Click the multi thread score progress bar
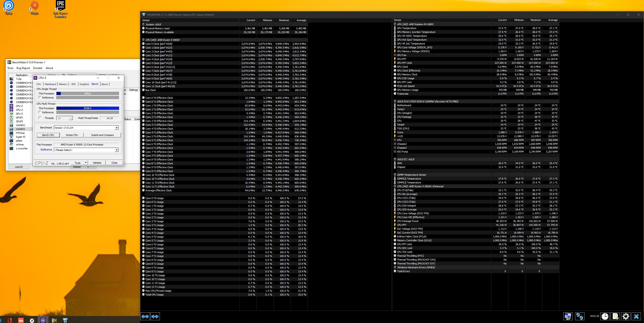The image size is (644, 323). (88, 108)
